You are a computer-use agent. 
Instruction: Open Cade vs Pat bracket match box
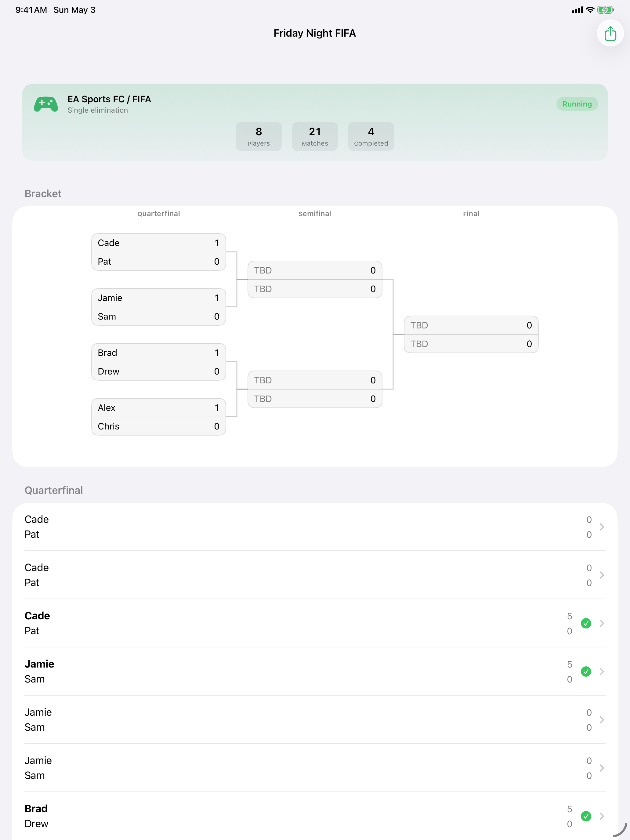point(159,252)
